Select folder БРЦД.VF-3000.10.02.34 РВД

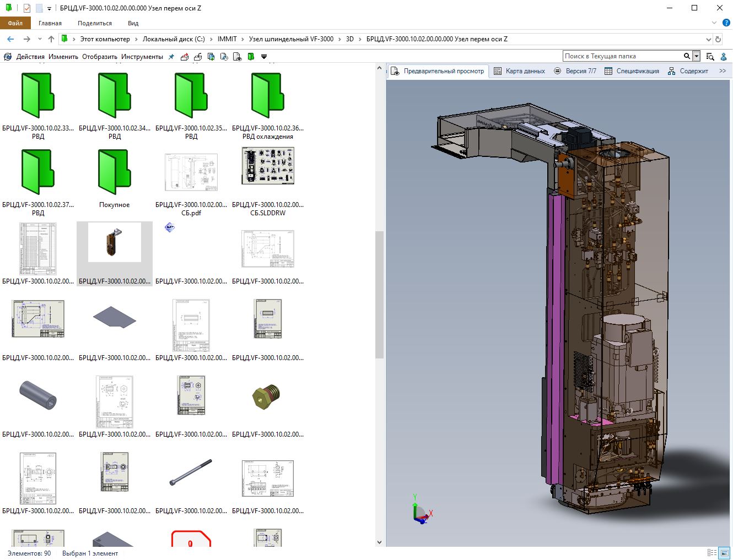click(115, 104)
